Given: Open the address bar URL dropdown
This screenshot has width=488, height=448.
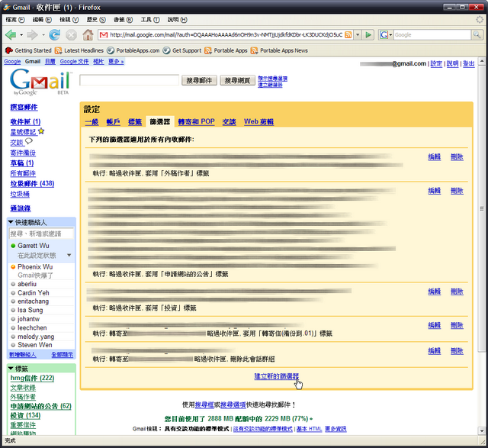Looking at the screenshot, I should pos(358,34).
